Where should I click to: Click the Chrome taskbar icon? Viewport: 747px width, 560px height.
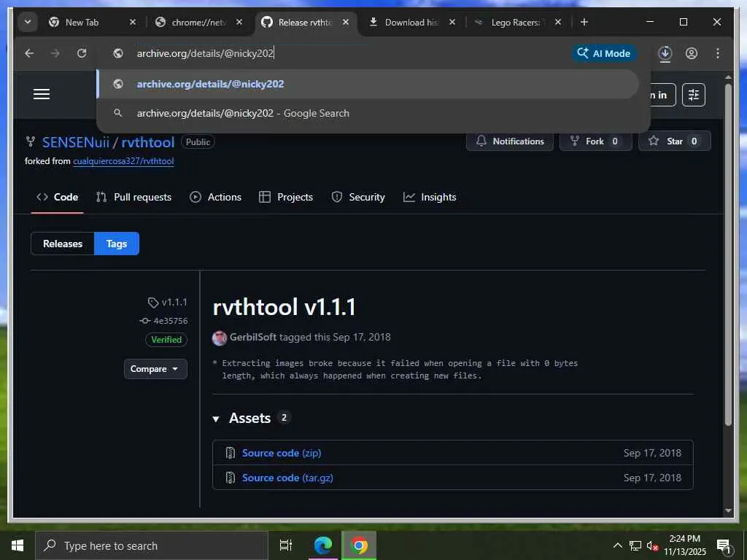point(359,545)
